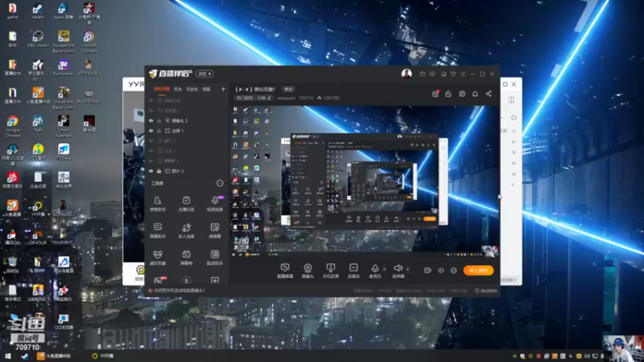Open the help link about phone camera
The image size is (644, 362).
[179, 290]
